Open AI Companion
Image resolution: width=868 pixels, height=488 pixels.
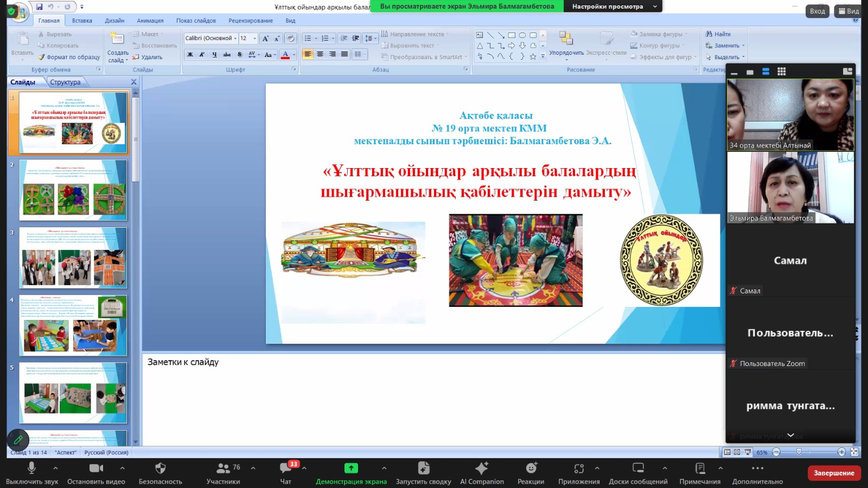tap(481, 468)
